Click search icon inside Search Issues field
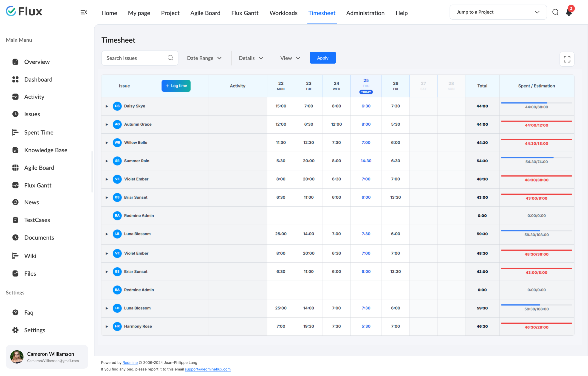The width and height of the screenshot is (588, 376). [x=170, y=58]
